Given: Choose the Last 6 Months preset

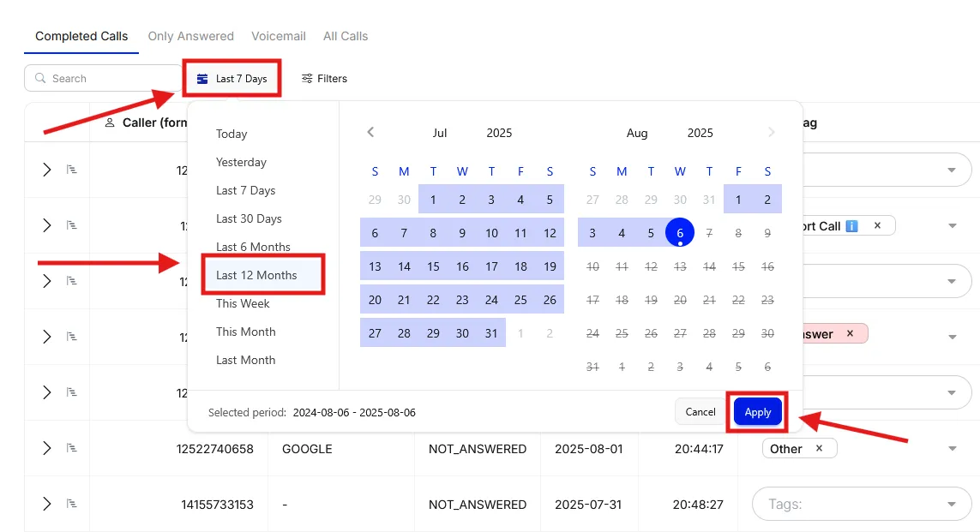Looking at the screenshot, I should (x=253, y=247).
